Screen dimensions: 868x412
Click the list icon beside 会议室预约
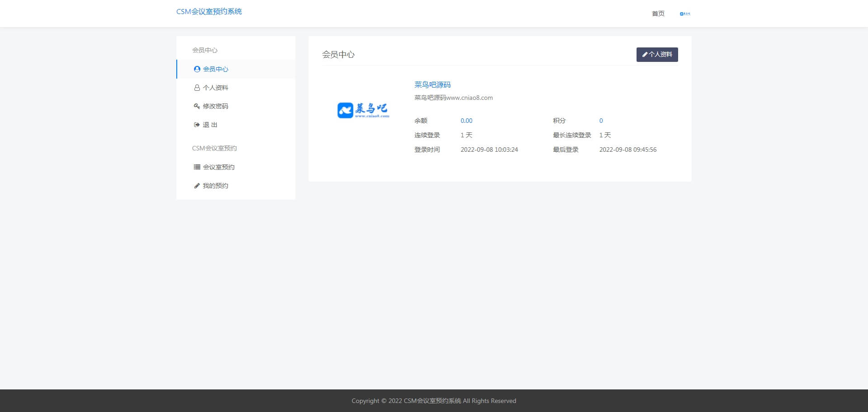[x=196, y=167]
